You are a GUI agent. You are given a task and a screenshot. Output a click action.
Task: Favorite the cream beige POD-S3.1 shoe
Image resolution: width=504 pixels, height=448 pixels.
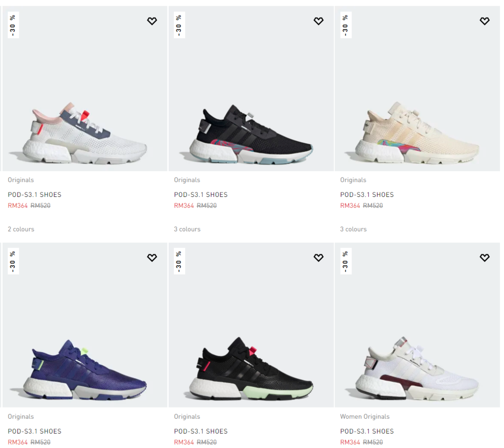485,21
